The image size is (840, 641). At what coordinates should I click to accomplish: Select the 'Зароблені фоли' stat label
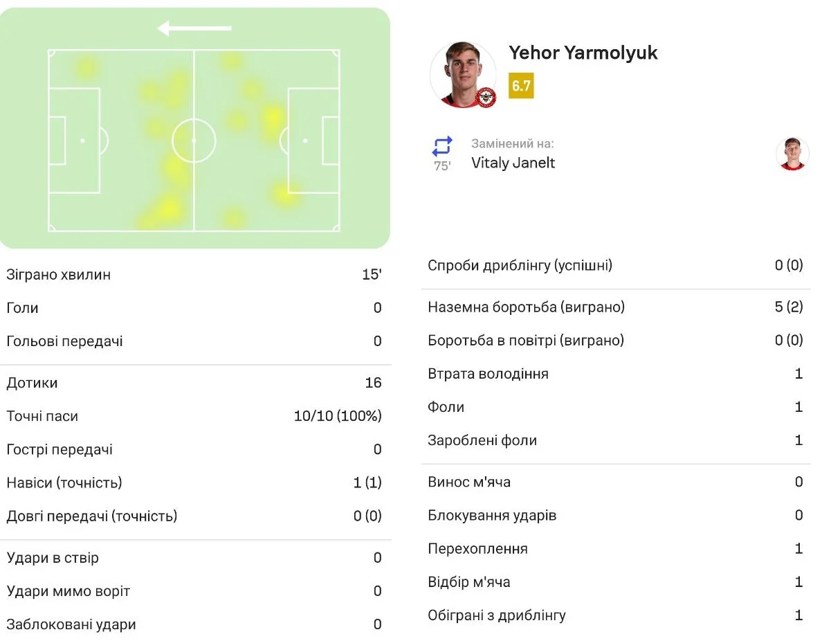[482, 440]
